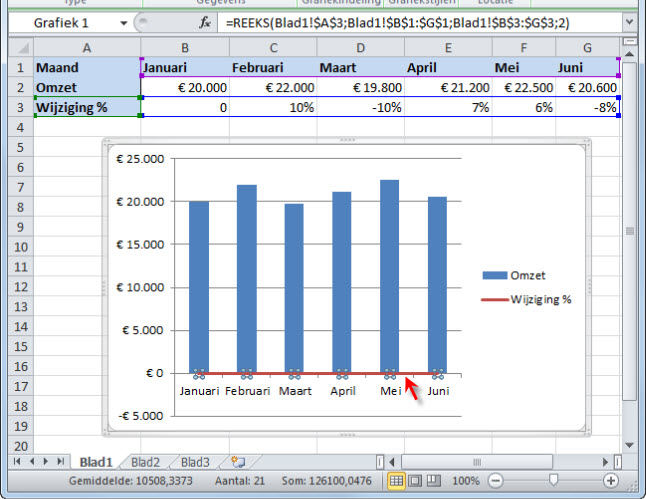Screen dimensions: 646x499
Task: Select the Omzet legend entry in chart
Action: point(514,275)
